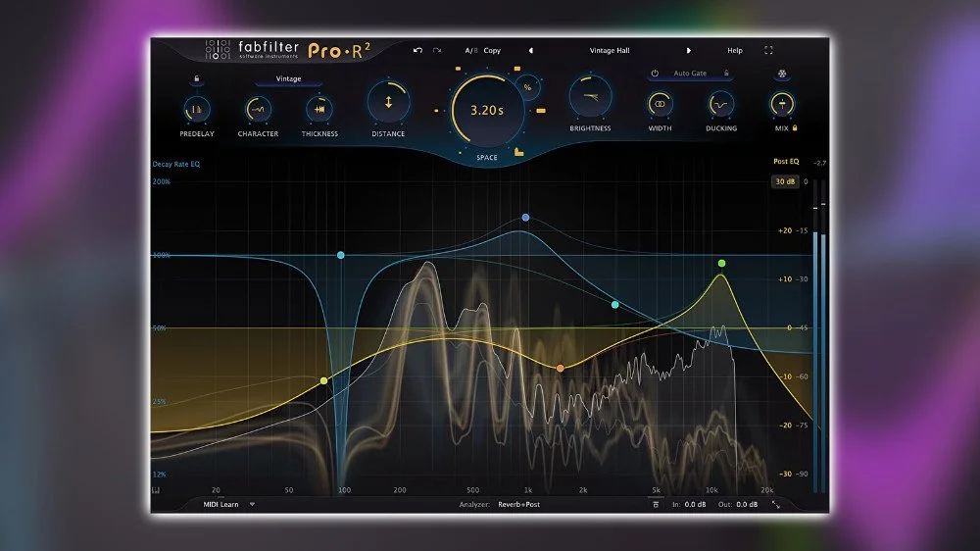Click the Distance knob
This screenshot has height=551, width=980.
[x=388, y=102]
